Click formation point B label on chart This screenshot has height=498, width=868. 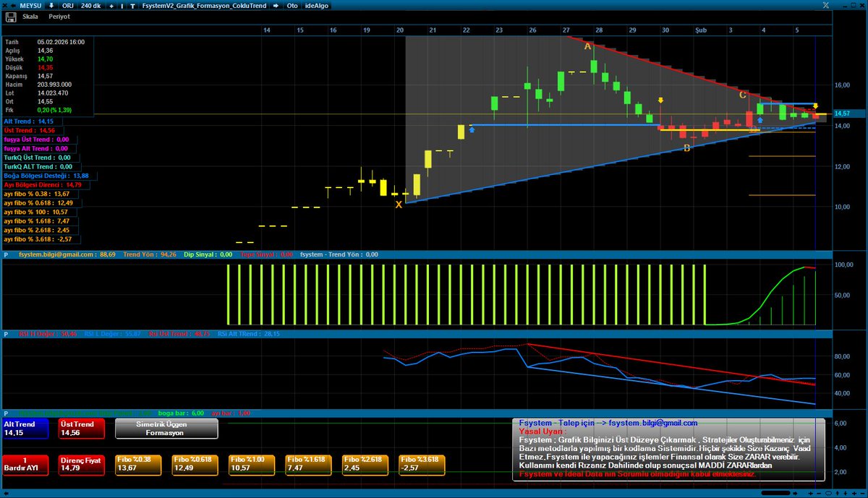[686, 148]
